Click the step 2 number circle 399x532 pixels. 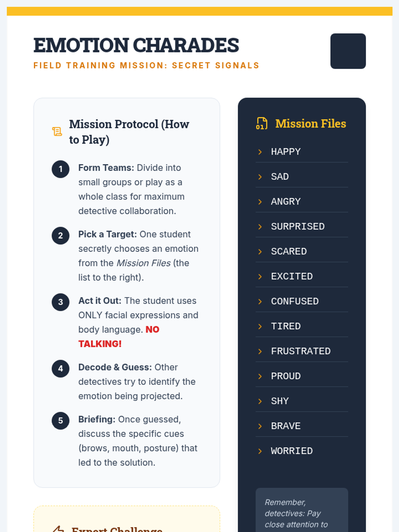61,236
